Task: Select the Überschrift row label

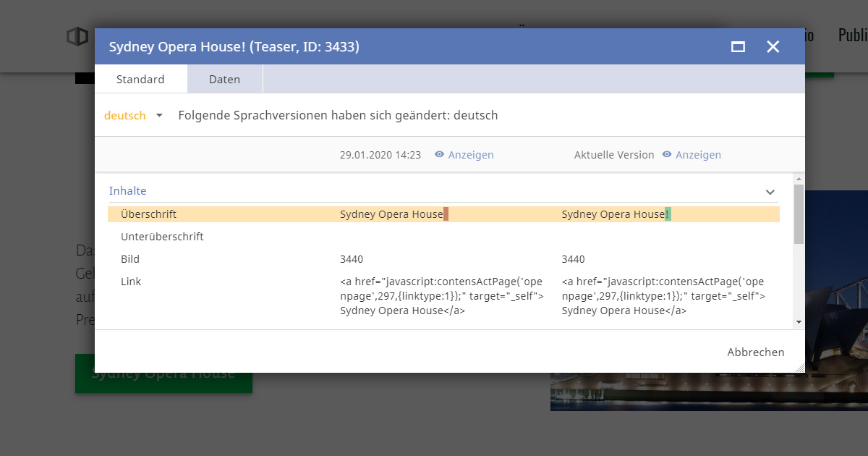Action: [148, 214]
